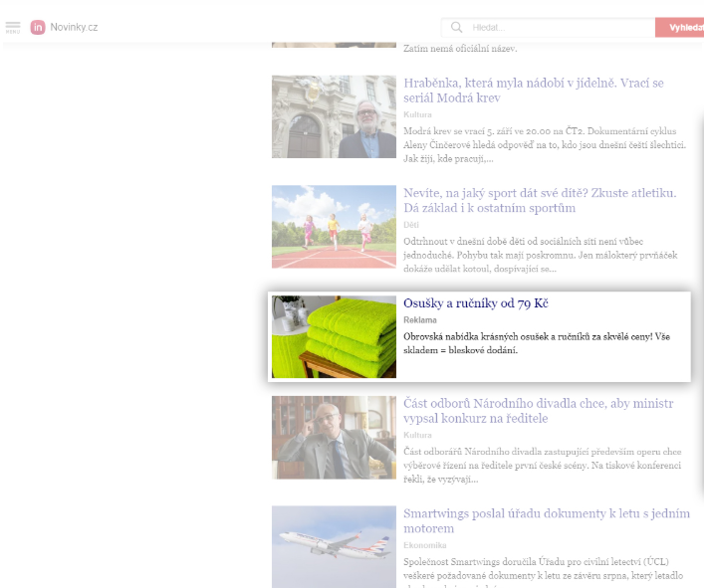This screenshot has width=704, height=588.
Task: Select the Kultura tag under Modrá krev
Action: [417, 114]
